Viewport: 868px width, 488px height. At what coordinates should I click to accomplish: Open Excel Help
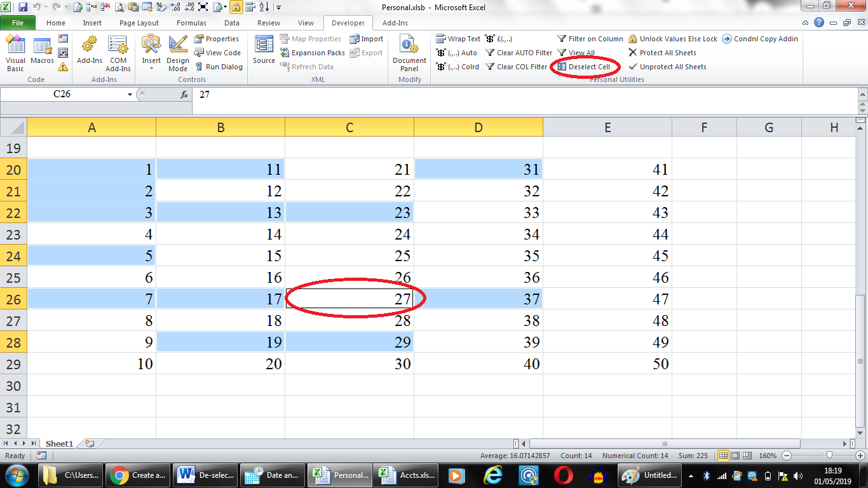819,23
